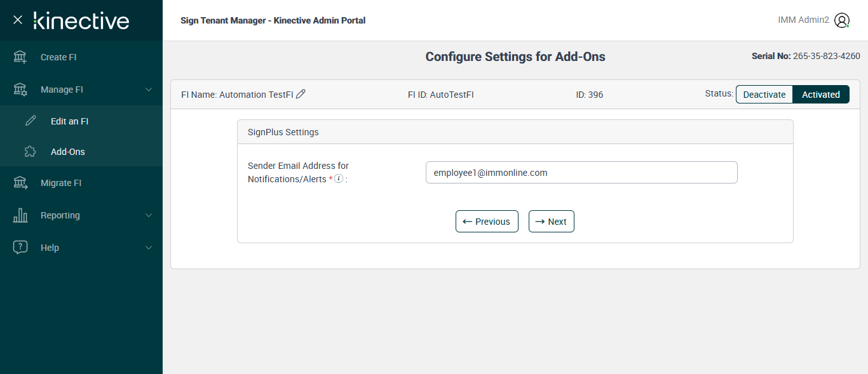Image resolution: width=868 pixels, height=374 pixels.
Task: Click the Manage FI bank-gear icon
Action: coord(20,90)
